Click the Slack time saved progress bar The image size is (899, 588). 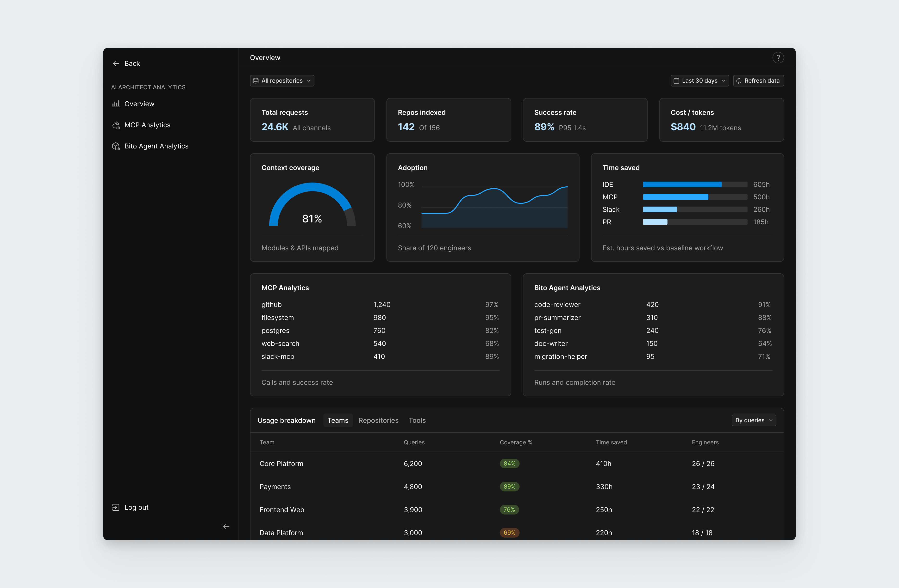(x=695, y=209)
